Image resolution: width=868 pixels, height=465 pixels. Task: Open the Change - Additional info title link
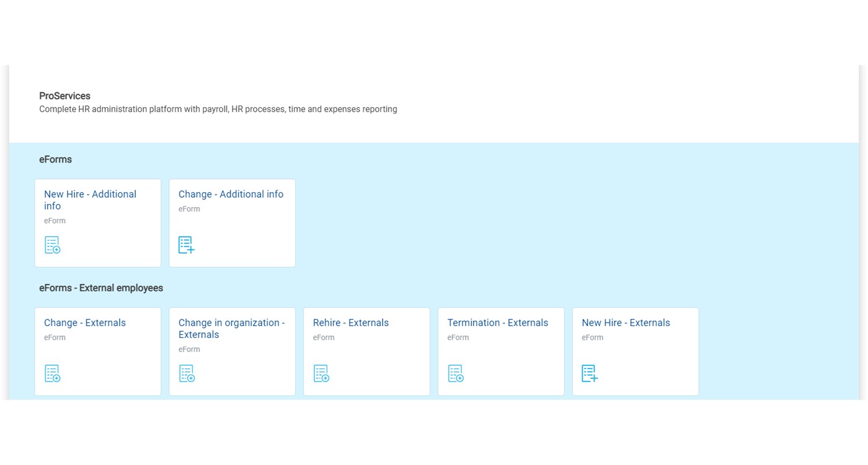[231, 194]
